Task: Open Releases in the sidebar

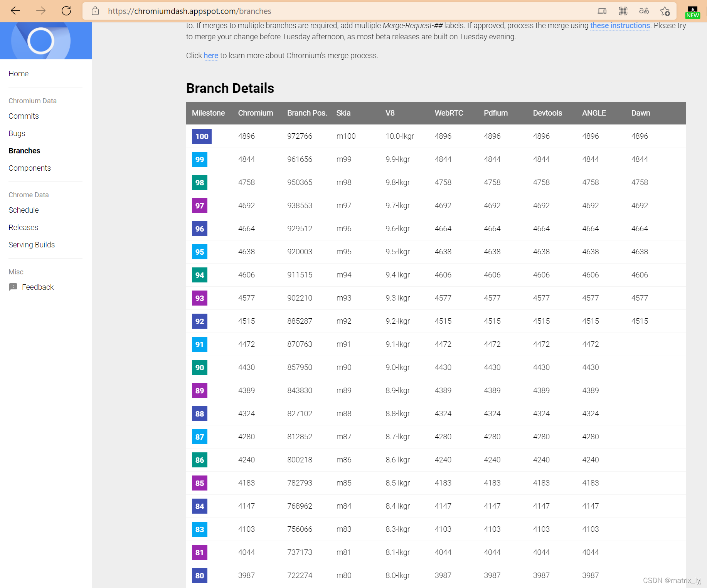Action: [x=23, y=227]
